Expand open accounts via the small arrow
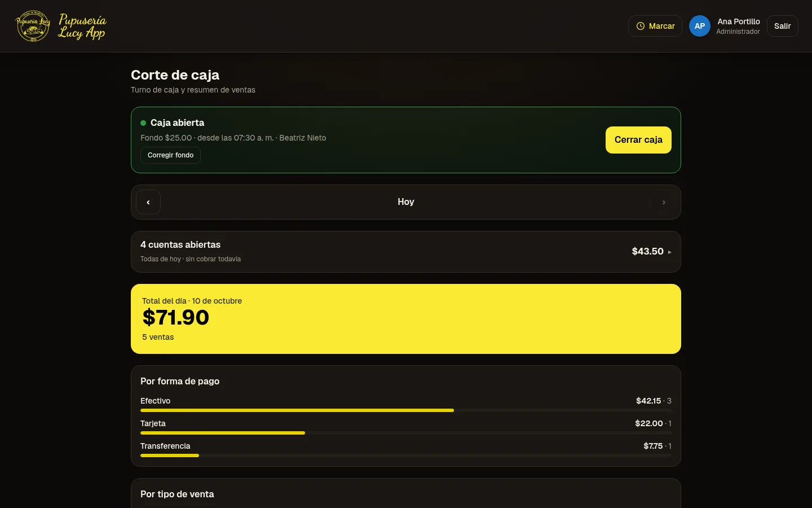 tap(669, 252)
